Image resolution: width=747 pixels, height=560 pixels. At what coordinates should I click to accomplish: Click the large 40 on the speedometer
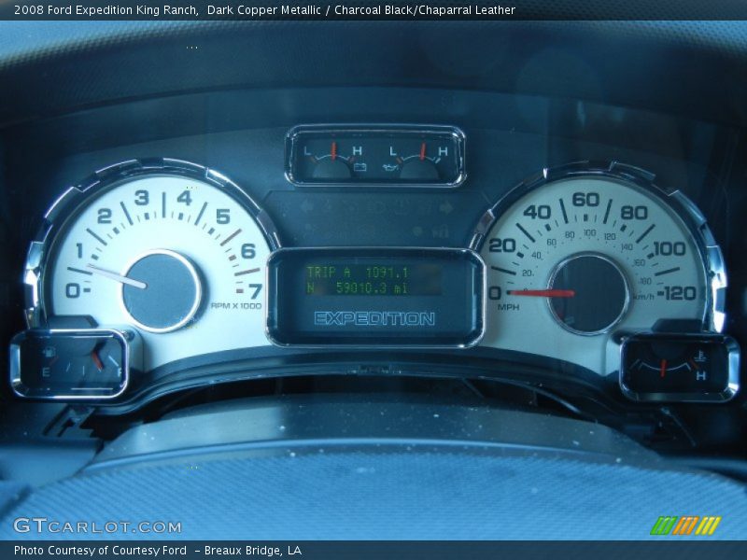[537, 212]
